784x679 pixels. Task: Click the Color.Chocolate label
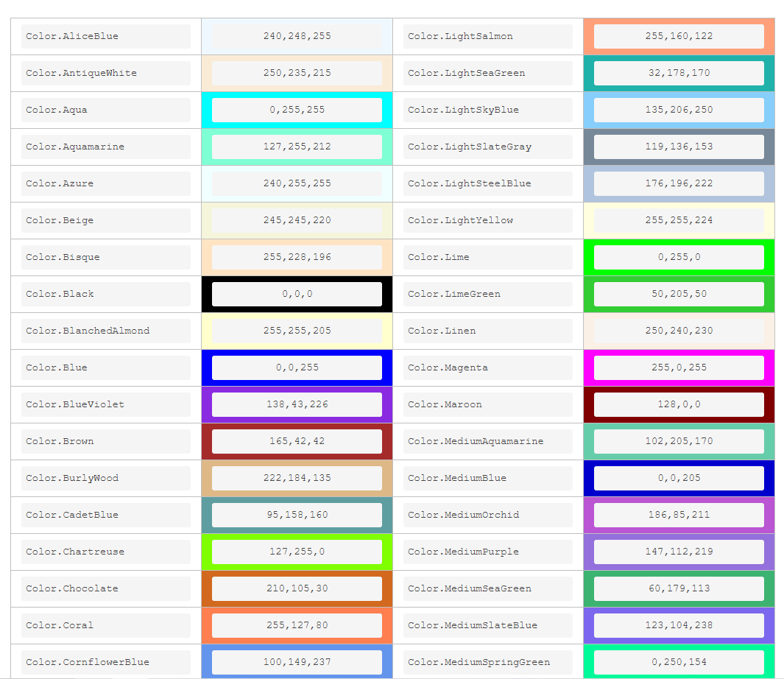coord(106,588)
